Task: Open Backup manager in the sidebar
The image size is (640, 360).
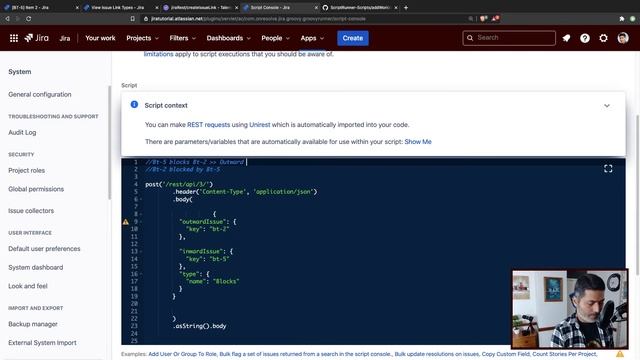Action: pyautogui.click(x=33, y=324)
